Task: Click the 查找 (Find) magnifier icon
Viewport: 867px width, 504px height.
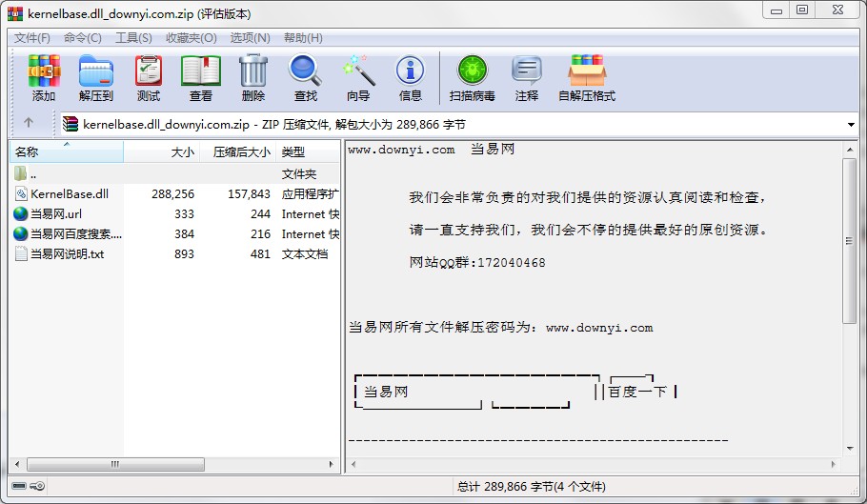Action: pos(305,71)
